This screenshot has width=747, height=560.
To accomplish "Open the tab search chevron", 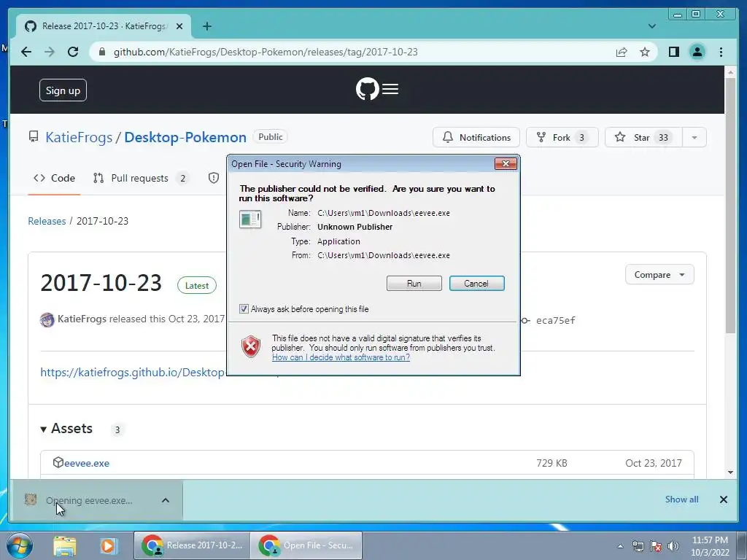I will 651,26.
